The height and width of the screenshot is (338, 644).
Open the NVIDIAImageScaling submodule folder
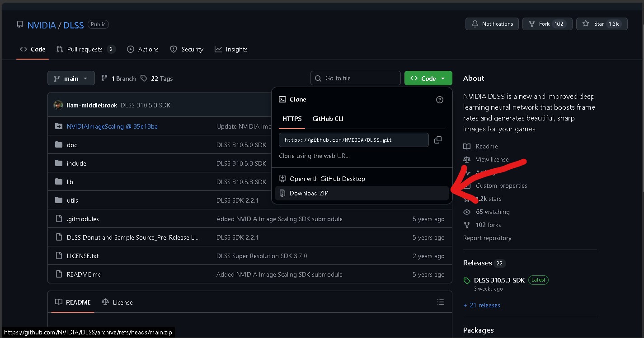pos(112,126)
